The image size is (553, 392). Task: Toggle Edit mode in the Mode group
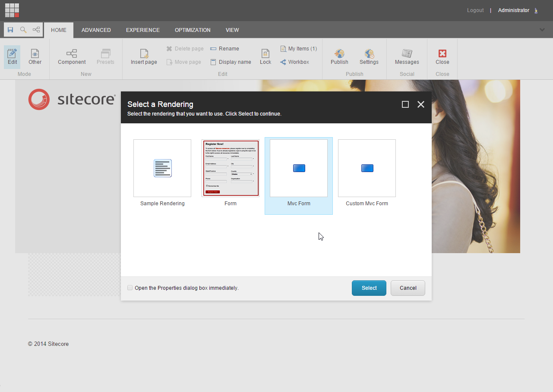[12, 56]
